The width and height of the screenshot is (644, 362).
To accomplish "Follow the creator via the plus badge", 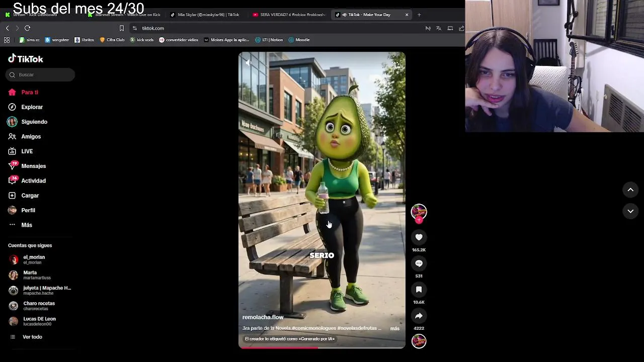I will (x=419, y=220).
